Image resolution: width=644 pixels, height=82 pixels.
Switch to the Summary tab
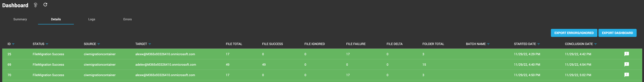coord(20,19)
